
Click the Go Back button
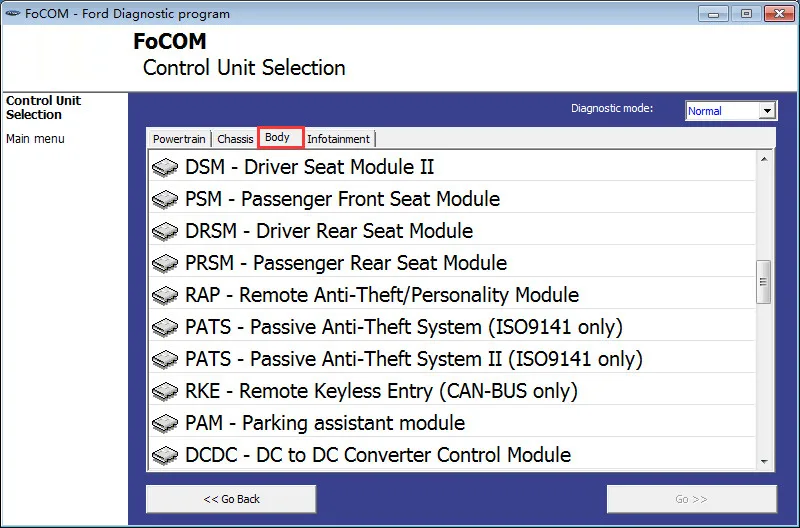(231, 499)
